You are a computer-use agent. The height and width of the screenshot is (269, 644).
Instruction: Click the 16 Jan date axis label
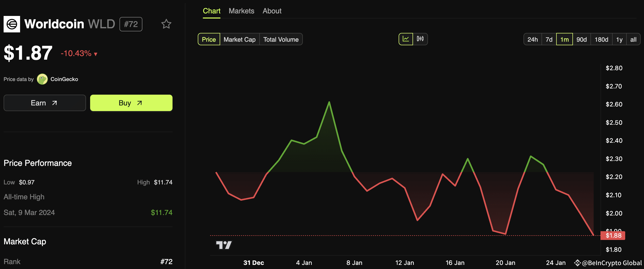pyautogui.click(x=455, y=263)
